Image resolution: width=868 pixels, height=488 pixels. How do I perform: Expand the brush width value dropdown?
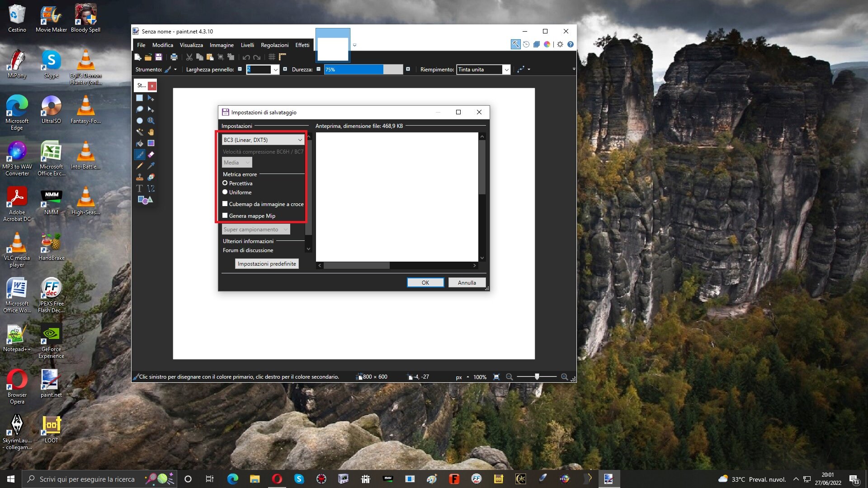coord(275,70)
